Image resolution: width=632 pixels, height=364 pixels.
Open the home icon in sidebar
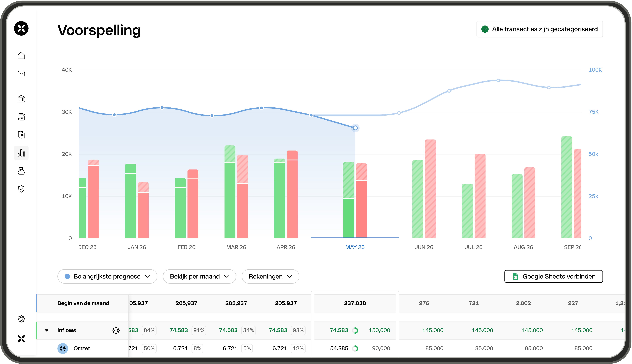[x=21, y=55]
